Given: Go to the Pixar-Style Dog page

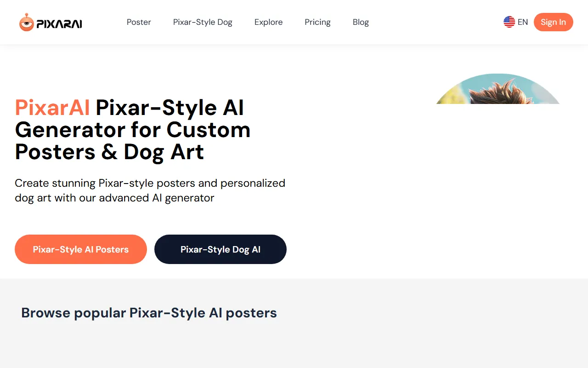Looking at the screenshot, I should [203, 22].
